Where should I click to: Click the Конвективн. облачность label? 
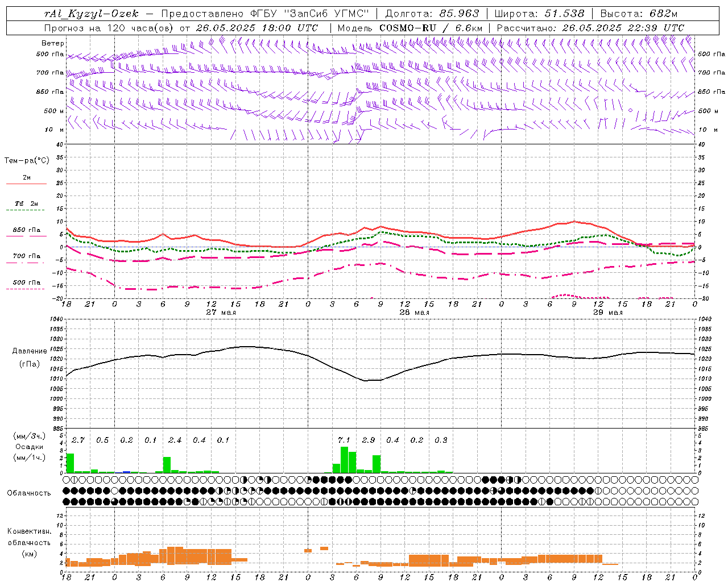(x=29, y=537)
